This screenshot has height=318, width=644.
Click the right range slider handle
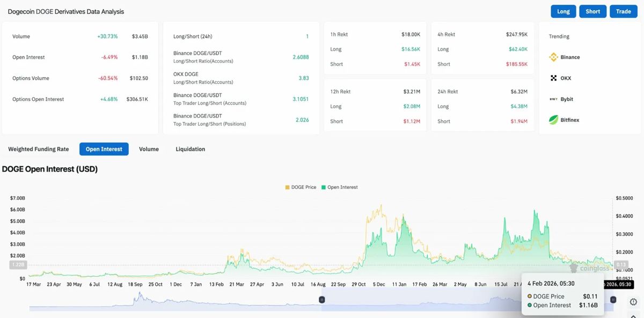613,300
